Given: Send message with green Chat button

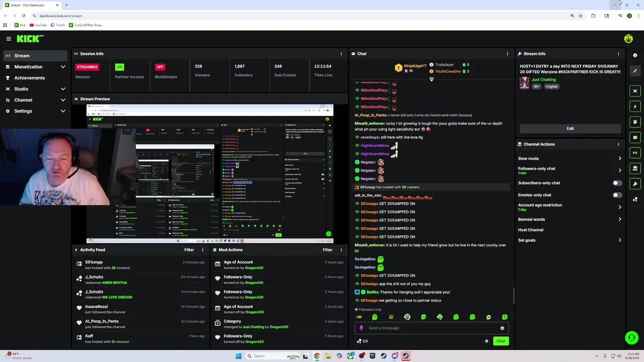Looking at the screenshot, I should (501, 341).
